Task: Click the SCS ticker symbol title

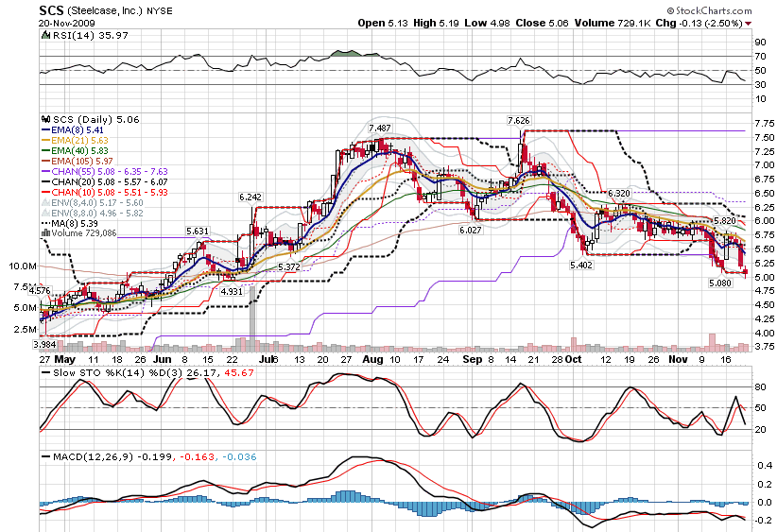Action: click(x=52, y=11)
